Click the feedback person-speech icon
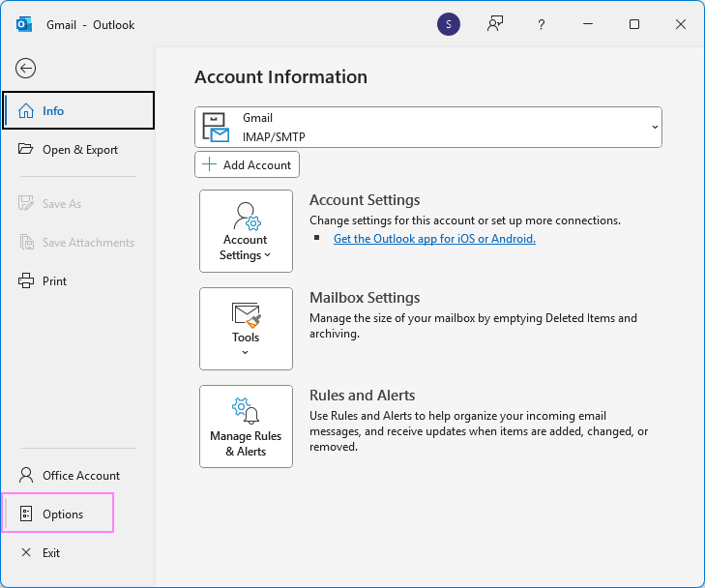Screen dimensions: 705x588 (x=495, y=24)
